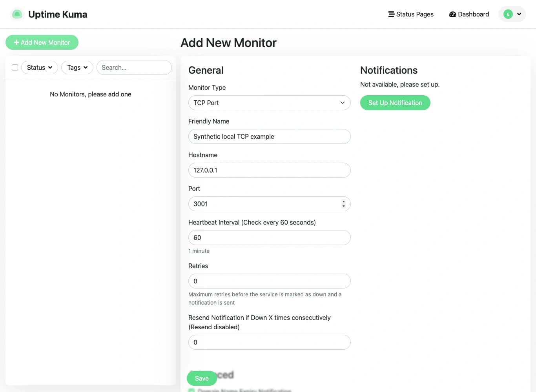Viewport: 536px width, 392px height.
Task: Click the Port number stepper arrows
Action: click(344, 204)
